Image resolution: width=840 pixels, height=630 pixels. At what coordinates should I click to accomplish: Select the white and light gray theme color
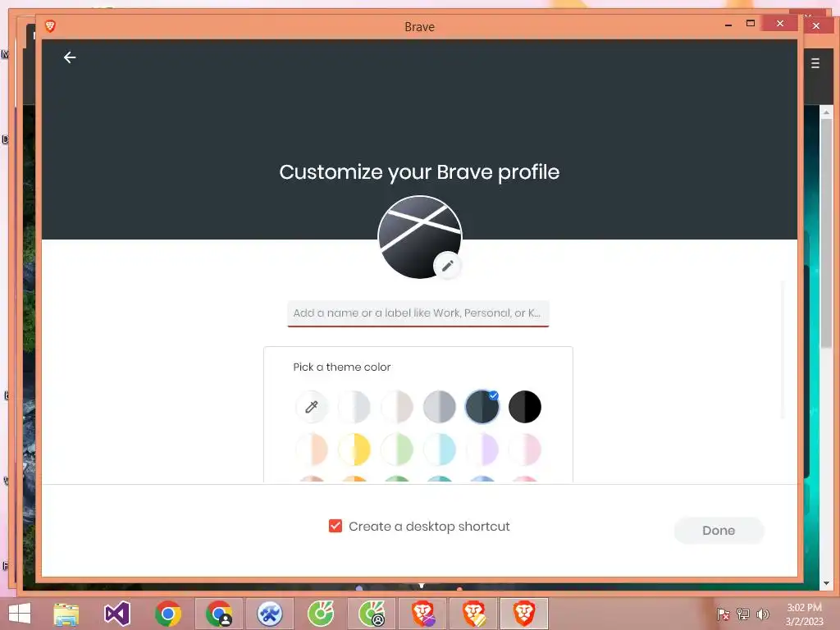point(354,407)
